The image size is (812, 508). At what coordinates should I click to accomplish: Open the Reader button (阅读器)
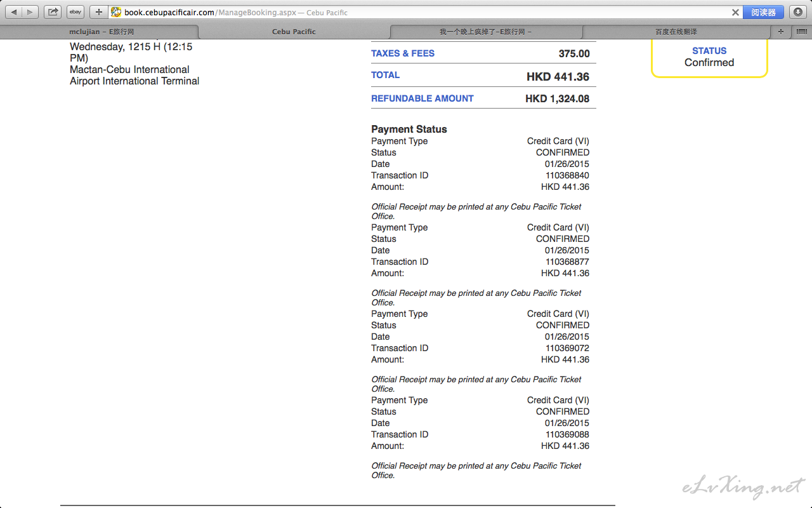pos(763,12)
